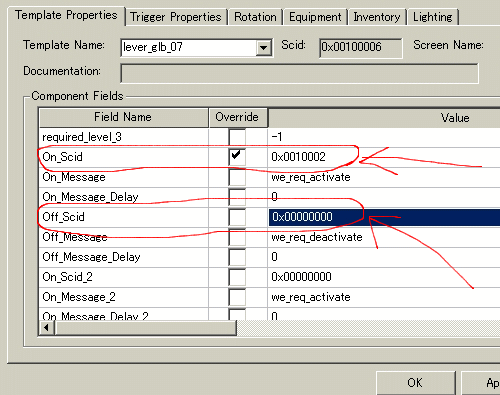This screenshot has height=395, width=500.
Task: Toggle Override checkbox for On_Message_Delay
Action: pos(237,197)
